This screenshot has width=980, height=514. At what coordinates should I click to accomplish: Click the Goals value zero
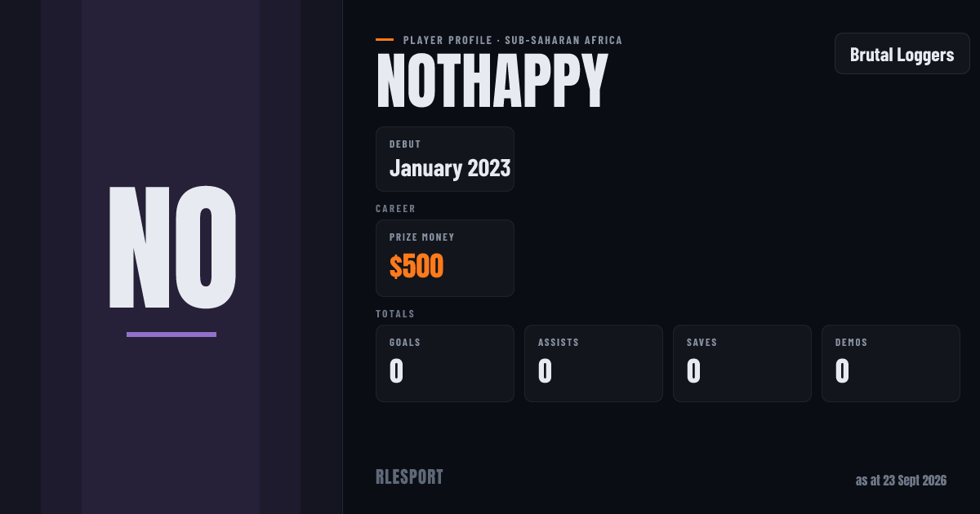coord(397,371)
